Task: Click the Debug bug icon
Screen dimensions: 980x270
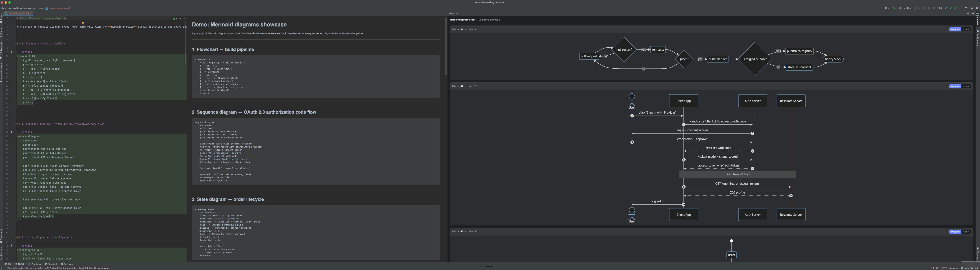Action: click(x=924, y=8)
